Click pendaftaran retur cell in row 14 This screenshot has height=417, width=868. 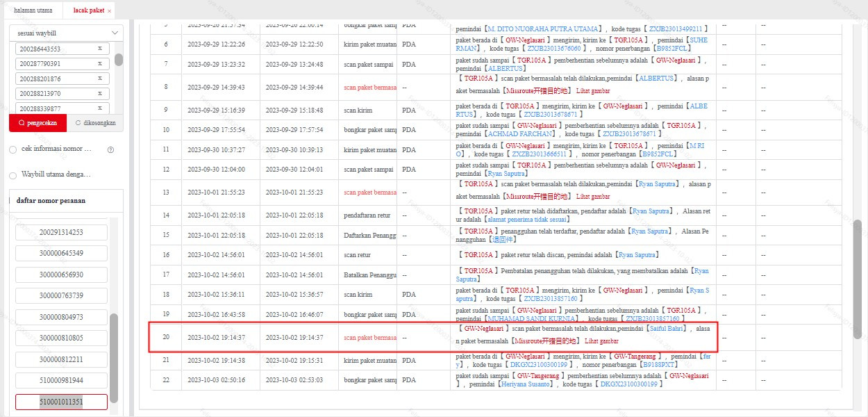click(367, 215)
